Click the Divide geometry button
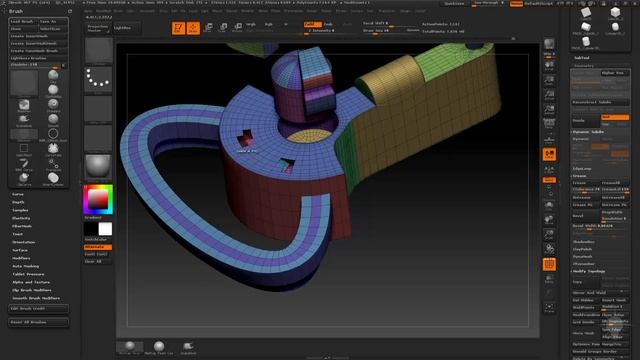The height and width of the screenshot is (360, 640). [x=585, y=121]
